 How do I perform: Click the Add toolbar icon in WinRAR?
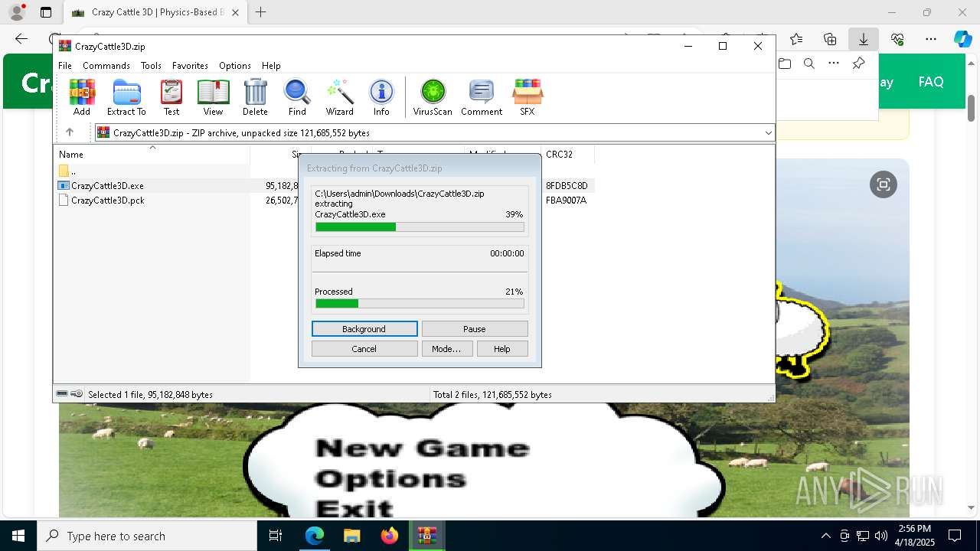[x=82, y=97]
